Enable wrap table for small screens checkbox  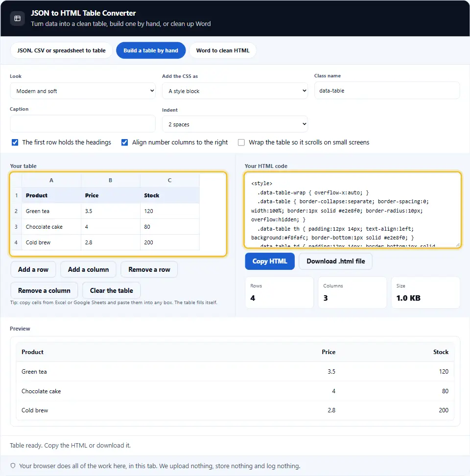tap(241, 143)
